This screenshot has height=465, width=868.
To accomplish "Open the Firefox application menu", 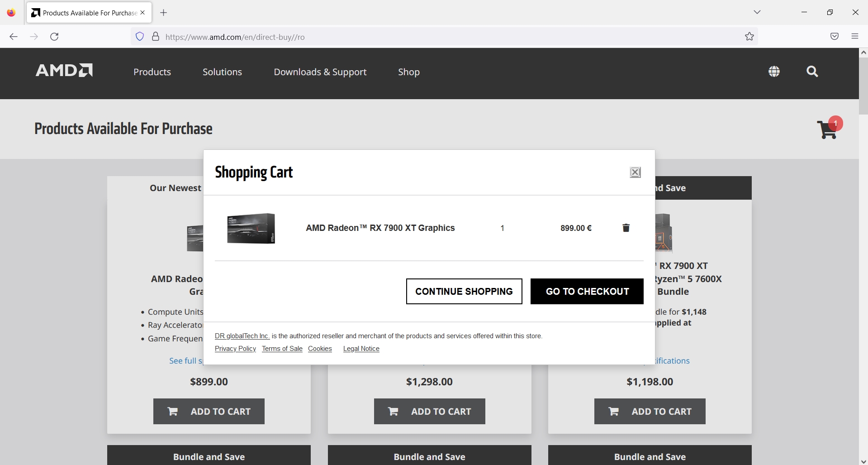I will [855, 37].
